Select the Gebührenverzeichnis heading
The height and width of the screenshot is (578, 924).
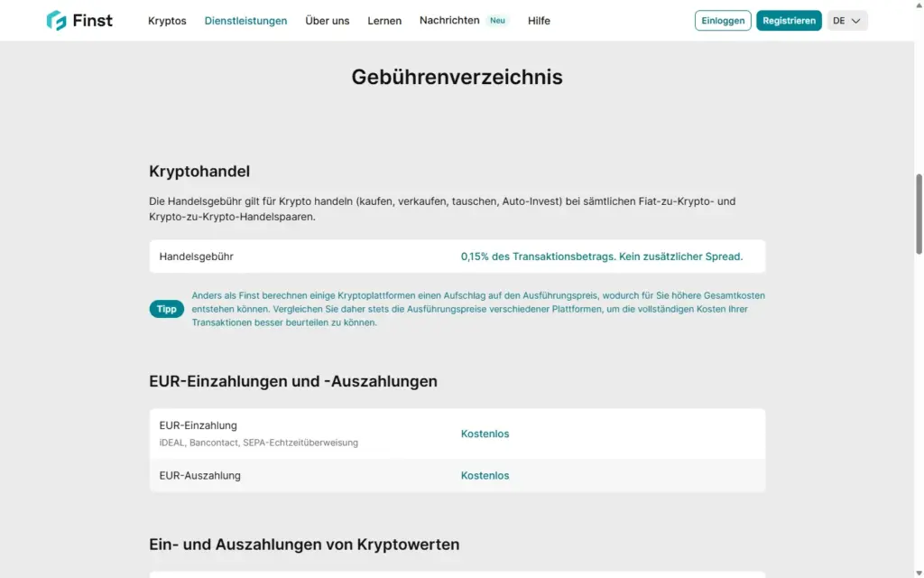457,77
